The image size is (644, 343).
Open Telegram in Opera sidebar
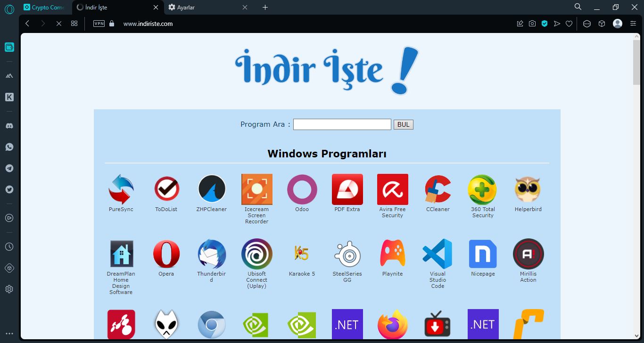point(9,168)
